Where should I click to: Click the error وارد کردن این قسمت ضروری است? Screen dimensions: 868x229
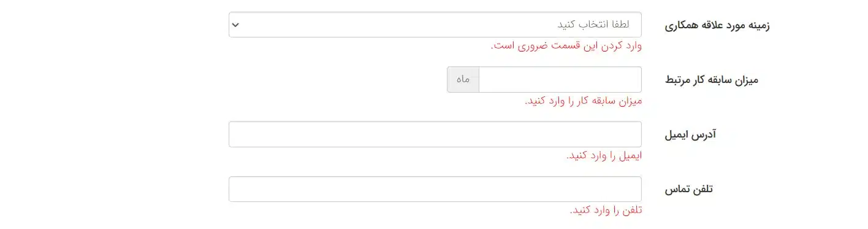pos(566,46)
